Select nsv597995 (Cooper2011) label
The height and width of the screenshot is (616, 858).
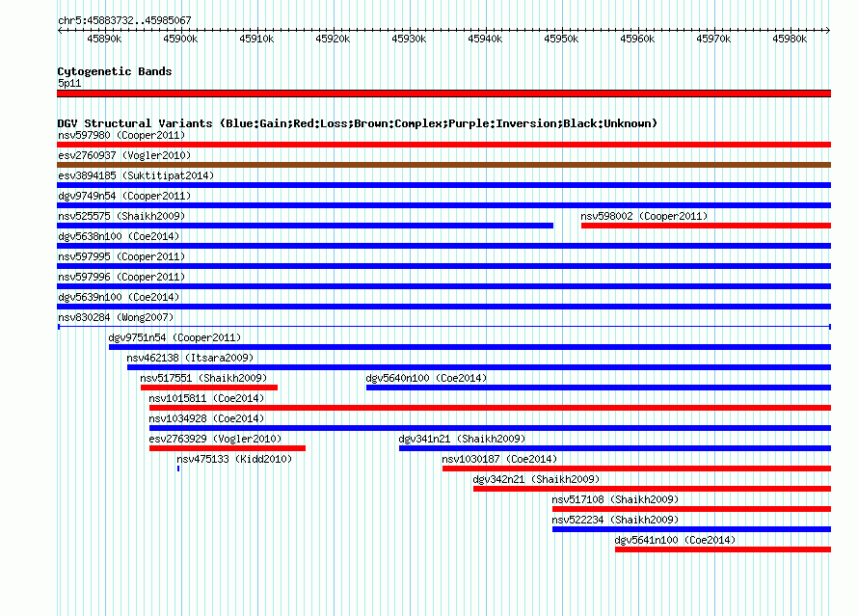point(121,256)
